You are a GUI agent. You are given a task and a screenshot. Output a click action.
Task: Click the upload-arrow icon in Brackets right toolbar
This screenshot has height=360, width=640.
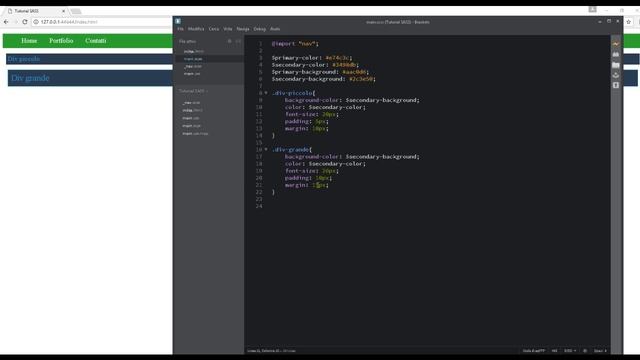[x=616, y=85]
